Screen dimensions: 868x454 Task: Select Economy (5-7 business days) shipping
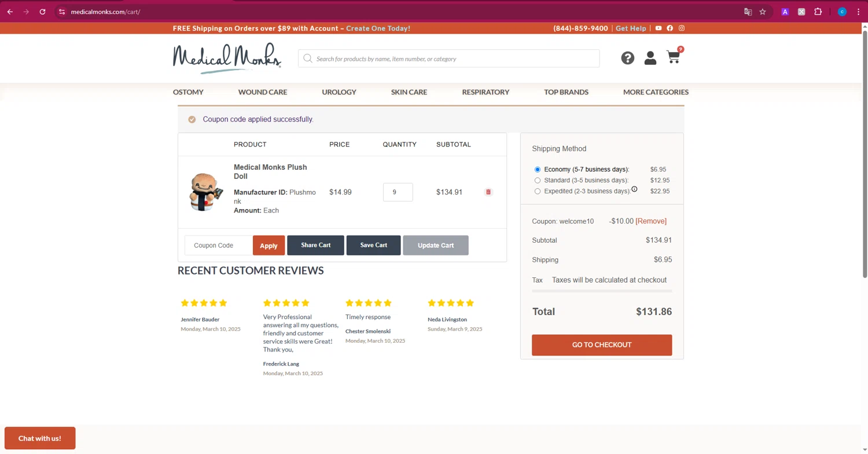[538, 170]
